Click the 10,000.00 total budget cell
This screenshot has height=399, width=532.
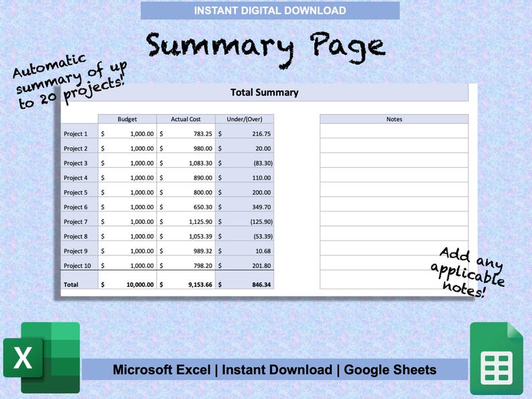click(x=127, y=280)
